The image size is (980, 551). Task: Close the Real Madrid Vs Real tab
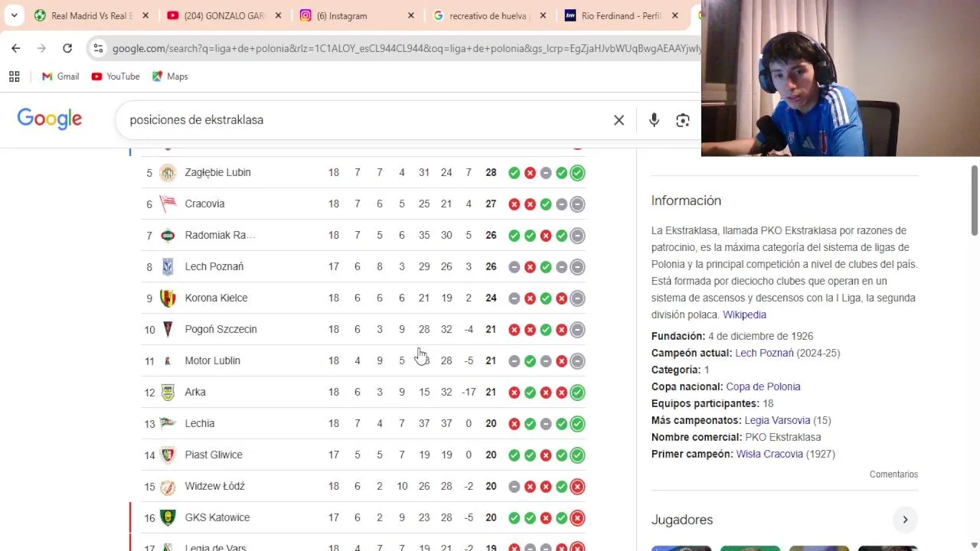point(146,15)
